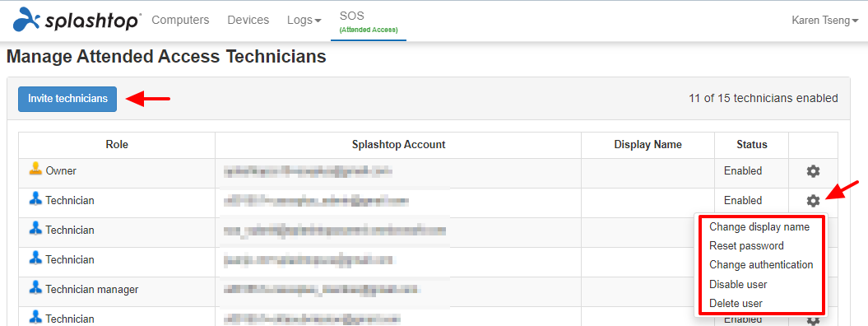Screen dimensions: 868x326
Task: Click the Role column header
Action: click(x=117, y=144)
